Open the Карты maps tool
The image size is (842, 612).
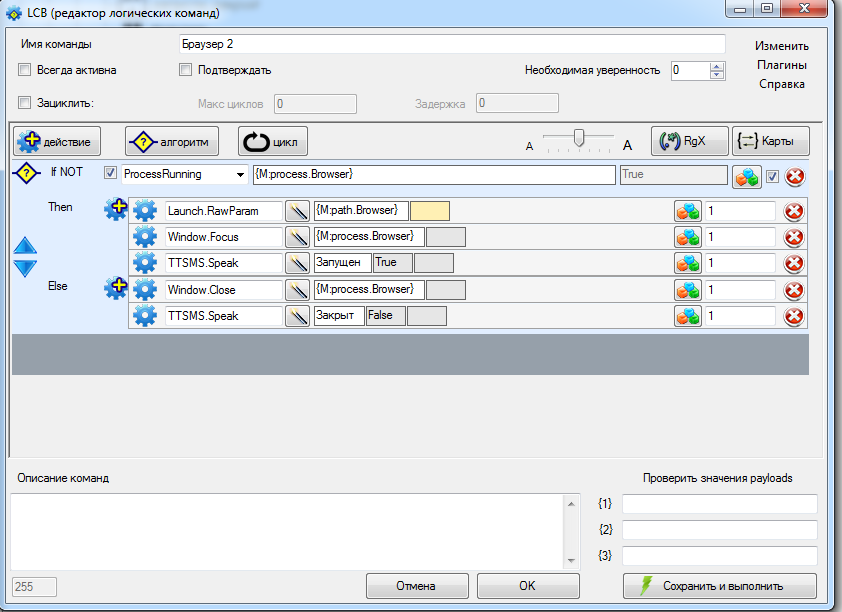click(771, 141)
